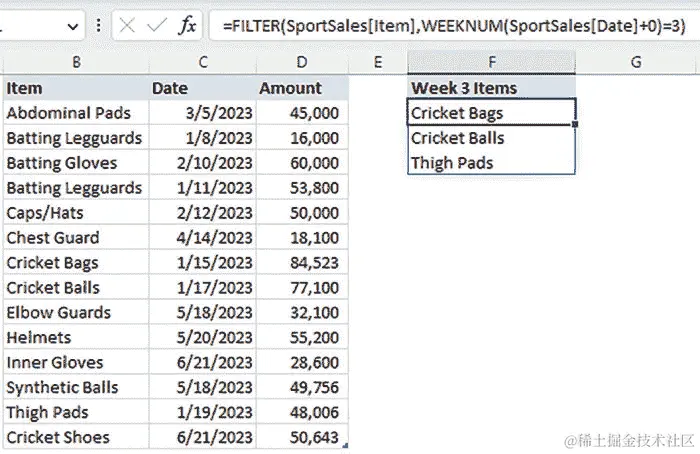Select Cricket Bags in the Item column
This screenshot has width=700, height=454.
click(x=76, y=263)
